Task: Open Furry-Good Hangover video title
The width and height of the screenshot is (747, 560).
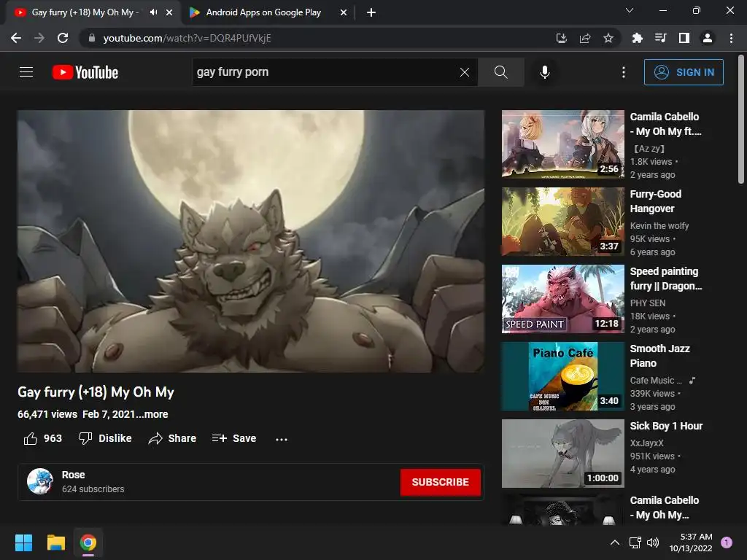Action: click(x=656, y=201)
